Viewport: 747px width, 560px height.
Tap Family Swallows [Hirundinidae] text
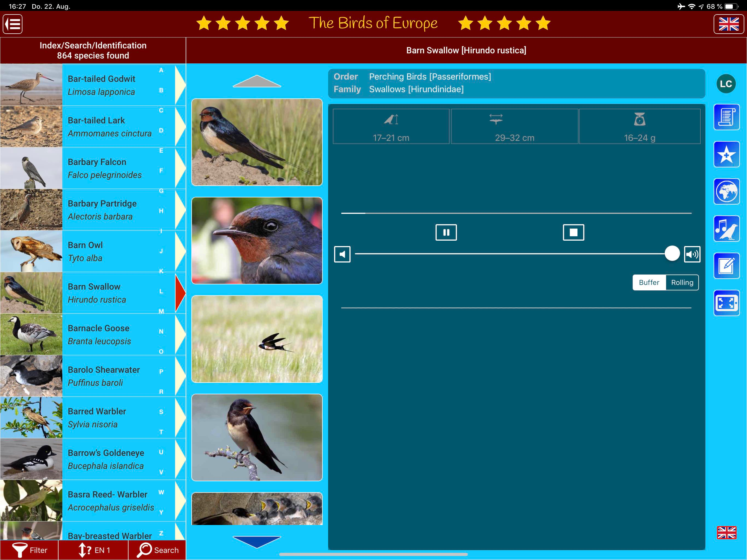[398, 89]
